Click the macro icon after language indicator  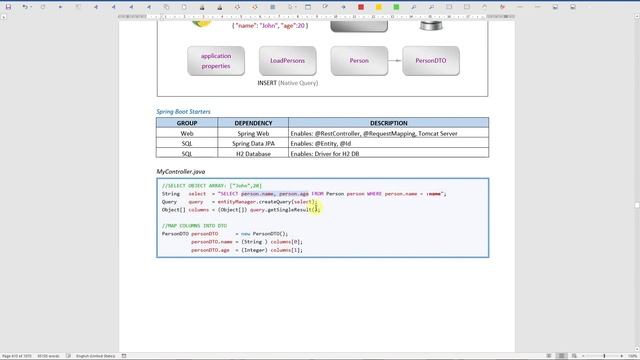tap(124, 356)
